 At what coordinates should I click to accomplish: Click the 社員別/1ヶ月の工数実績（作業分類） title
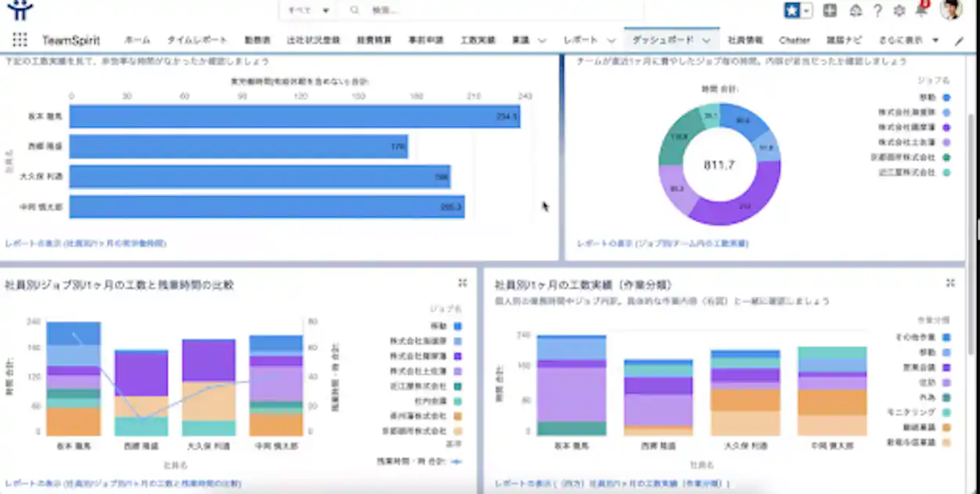(583, 284)
